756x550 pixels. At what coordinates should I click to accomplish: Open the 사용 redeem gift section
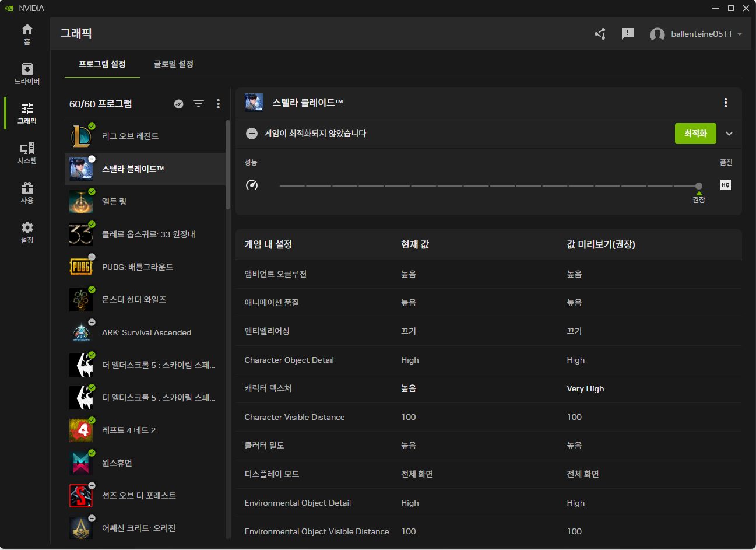point(27,193)
